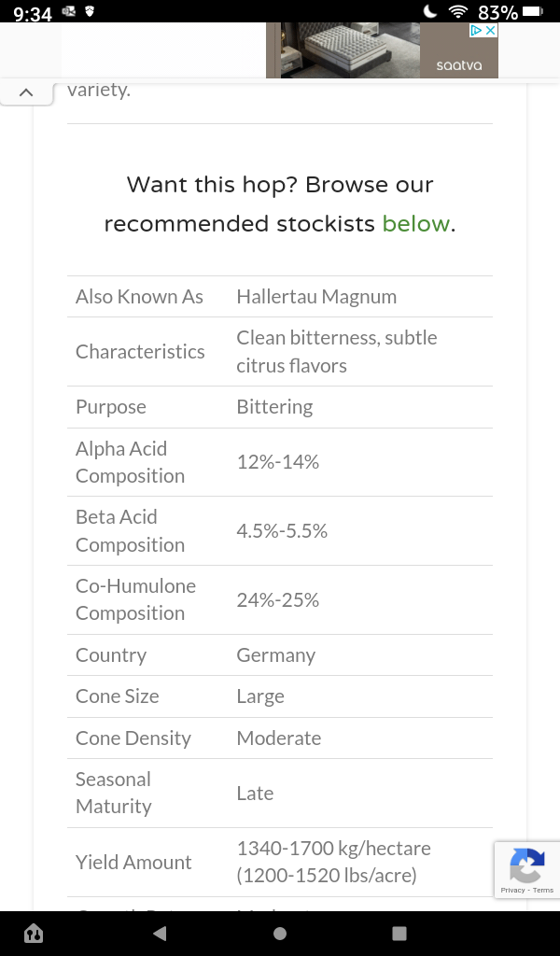The height and width of the screenshot is (956, 560).
Task: Tap the AdChoices triangle icon on ad
Action: (x=476, y=30)
